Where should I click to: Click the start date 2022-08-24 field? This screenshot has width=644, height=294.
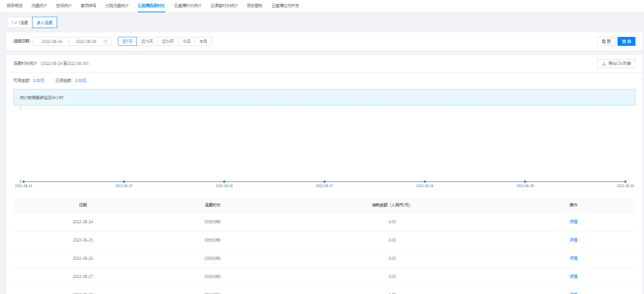tap(52, 41)
